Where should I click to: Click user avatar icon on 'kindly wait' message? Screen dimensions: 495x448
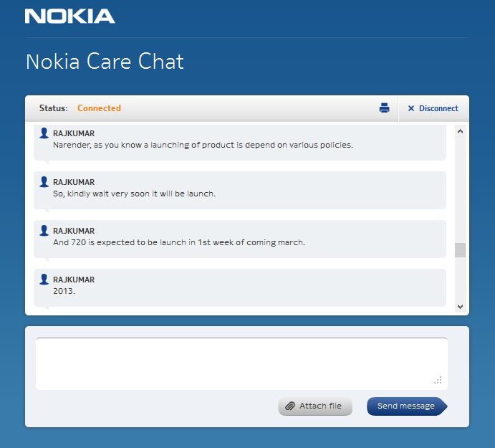click(44, 182)
